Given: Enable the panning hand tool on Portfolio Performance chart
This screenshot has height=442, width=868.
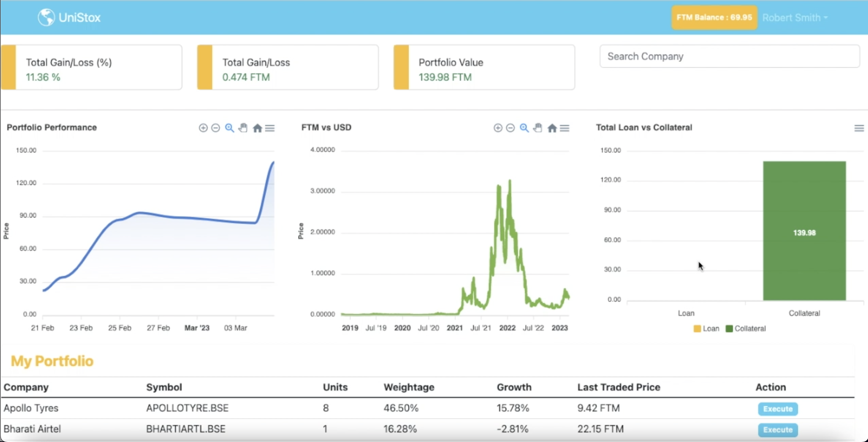Looking at the screenshot, I should pos(243,128).
